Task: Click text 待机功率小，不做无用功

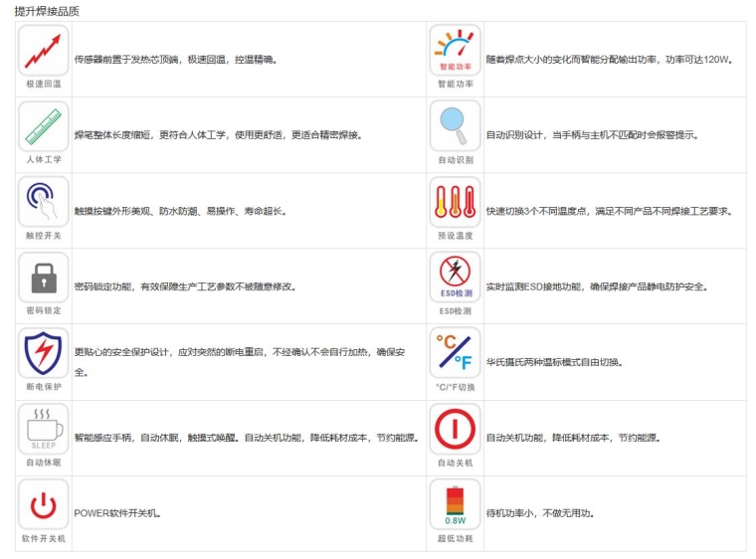Action: point(540,513)
